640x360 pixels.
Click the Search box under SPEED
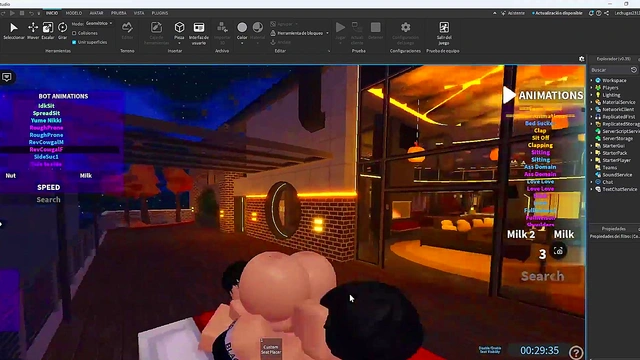pyautogui.click(x=49, y=200)
